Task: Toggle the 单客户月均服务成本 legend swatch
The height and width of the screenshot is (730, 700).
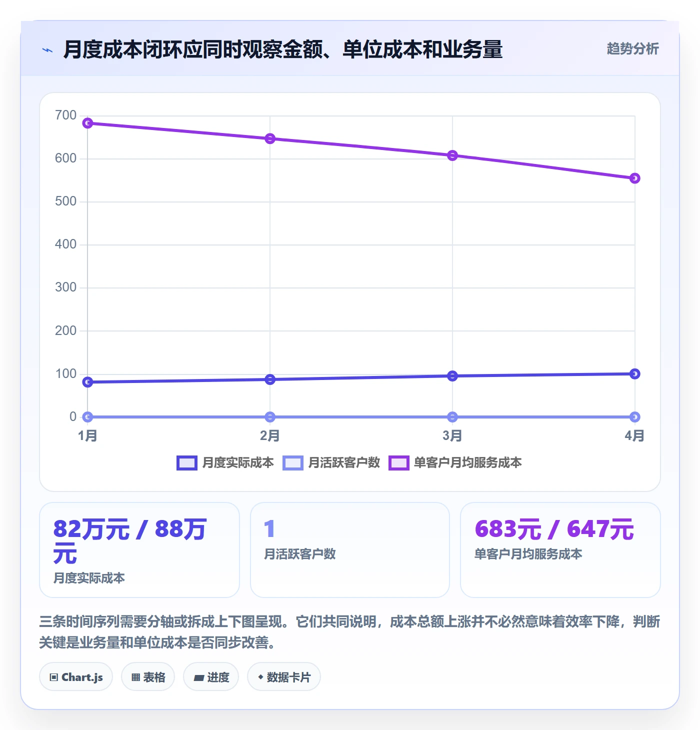Action: (399, 463)
